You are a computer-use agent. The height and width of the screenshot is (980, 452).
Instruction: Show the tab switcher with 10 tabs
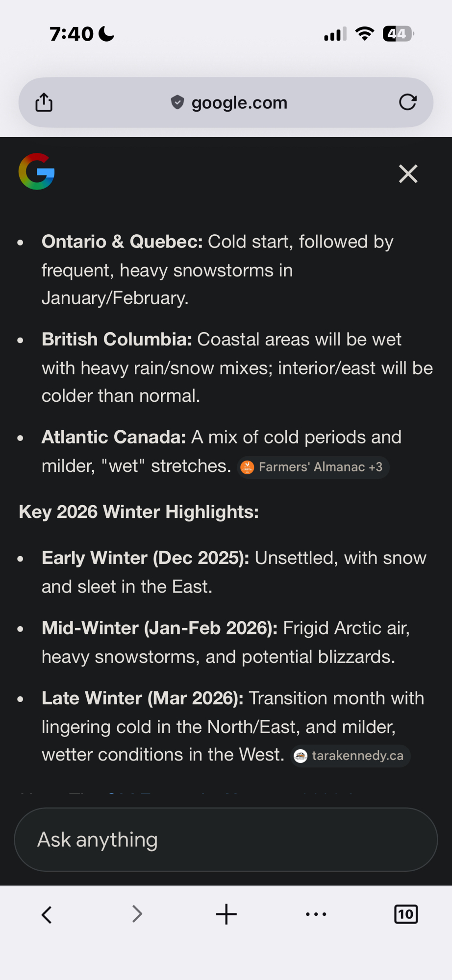point(406,914)
